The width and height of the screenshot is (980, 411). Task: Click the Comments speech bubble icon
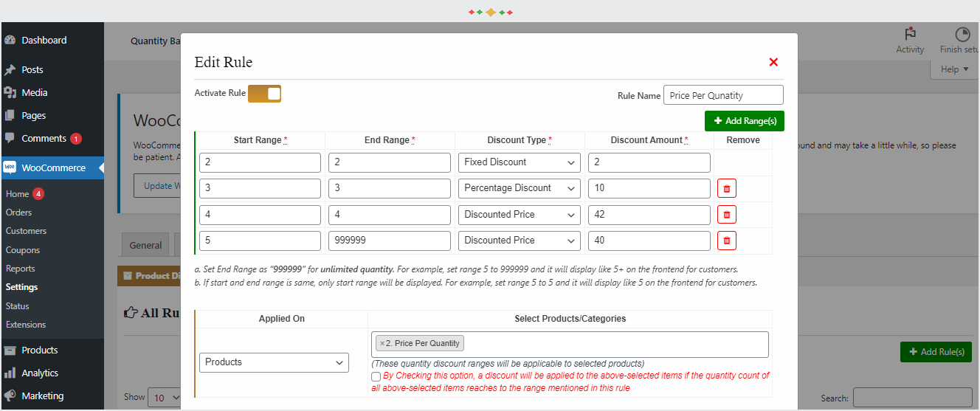point(10,138)
